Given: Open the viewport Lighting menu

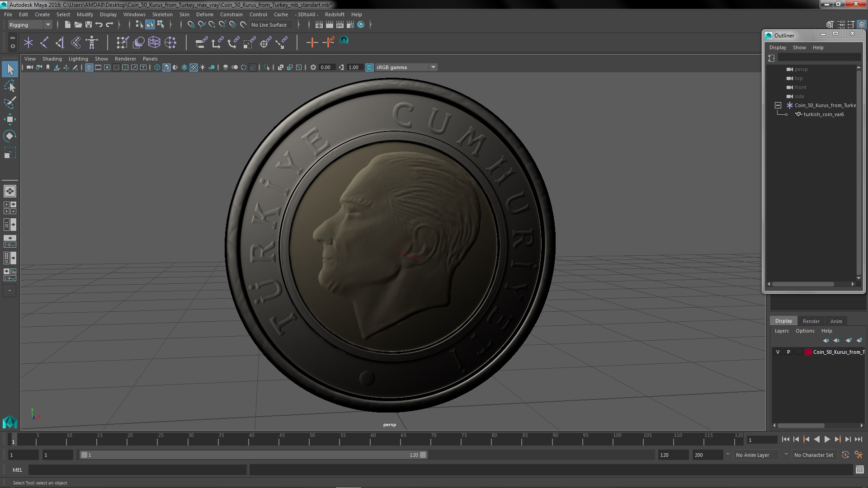Looking at the screenshot, I should (78, 59).
